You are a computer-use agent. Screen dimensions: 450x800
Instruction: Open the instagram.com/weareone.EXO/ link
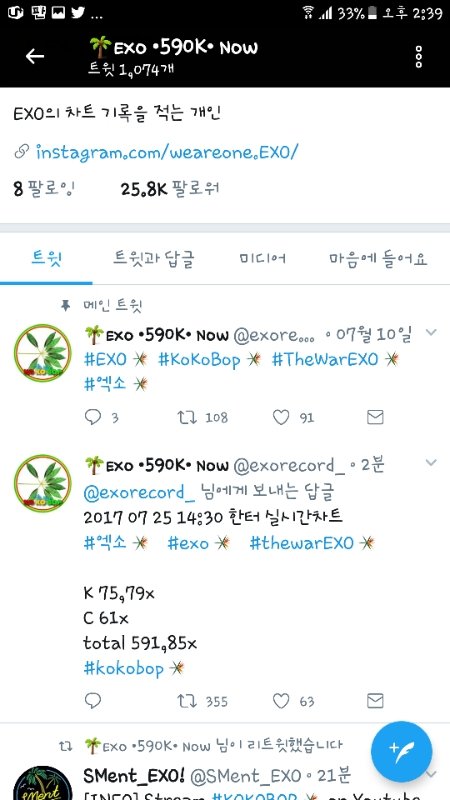click(166, 152)
